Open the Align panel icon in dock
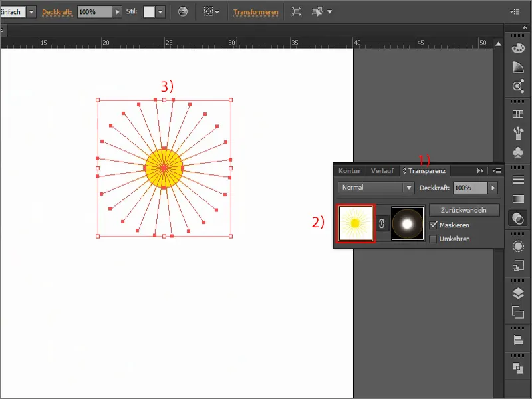Image resolution: width=532 pixels, height=399 pixels. [518, 340]
